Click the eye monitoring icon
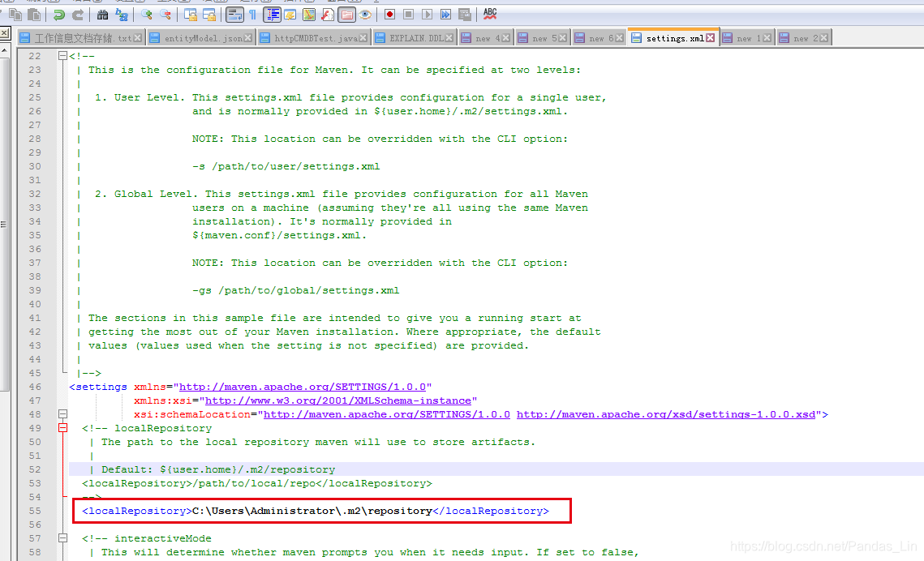 [x=365, y=15]
